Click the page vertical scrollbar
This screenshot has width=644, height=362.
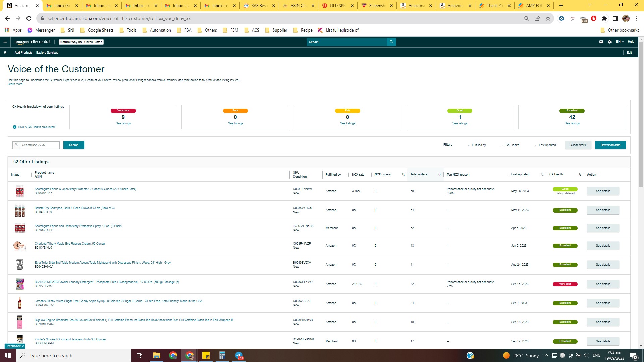[x=641, y=114]
